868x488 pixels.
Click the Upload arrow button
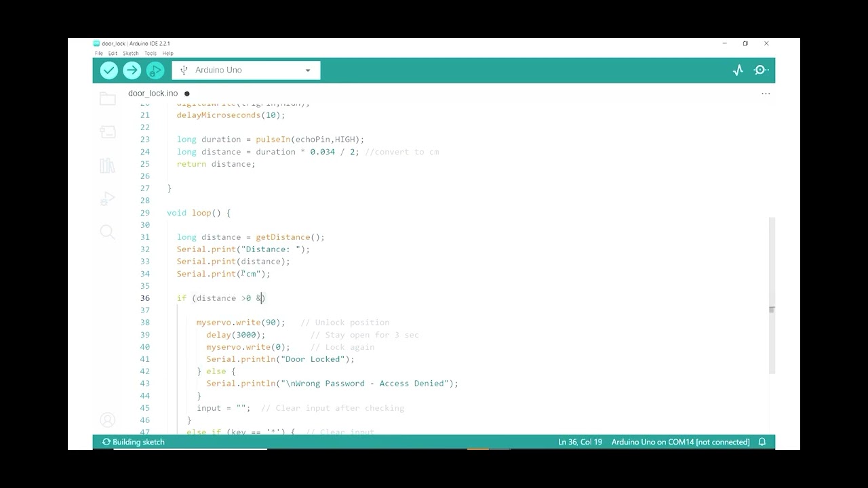pyautogui.click(x=132, y=70)
